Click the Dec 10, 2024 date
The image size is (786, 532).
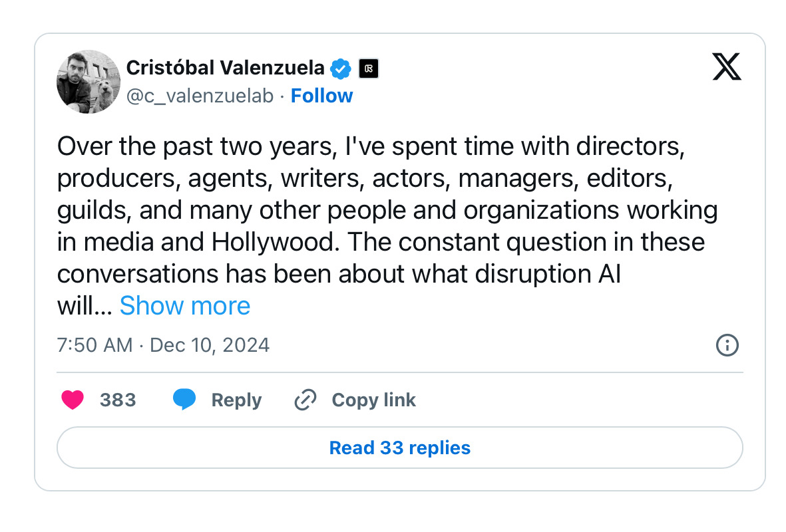[x=210, y=345]
